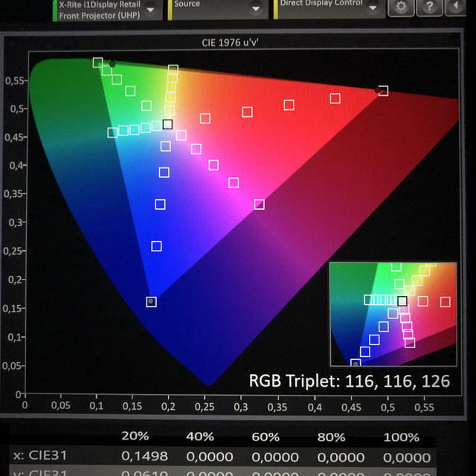The image size is (476, 476).
Task: Select the blue primary target square at gamut bottom
Action: (x=151, y=302)
